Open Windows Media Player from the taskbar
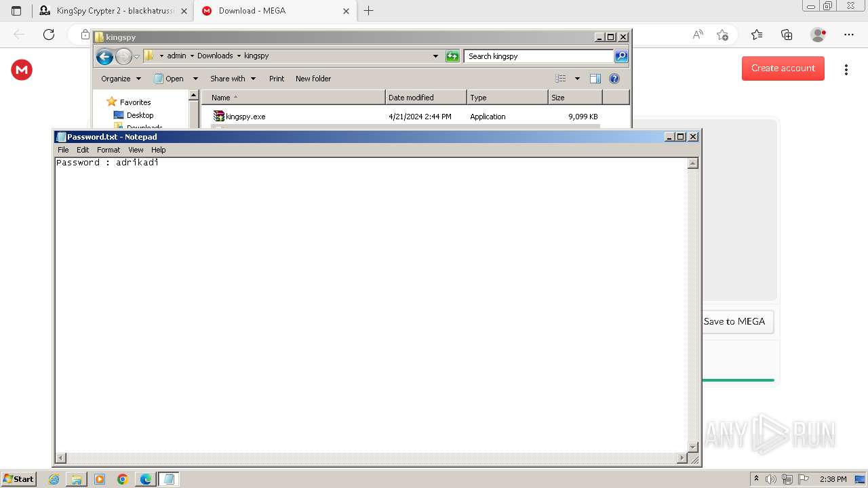Image resolution: width=868 pixels, height=488 pixels. [x=100, y=479]
